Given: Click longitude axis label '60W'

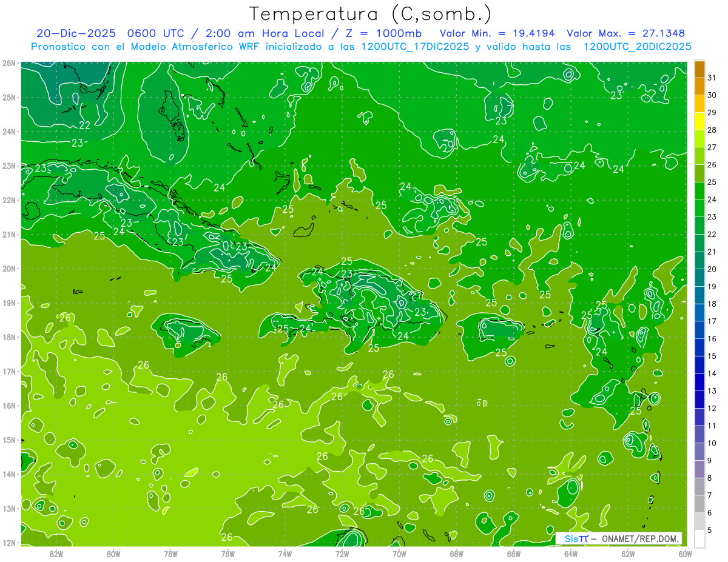Looking at the screenshot, I should [x=685, y=554].
